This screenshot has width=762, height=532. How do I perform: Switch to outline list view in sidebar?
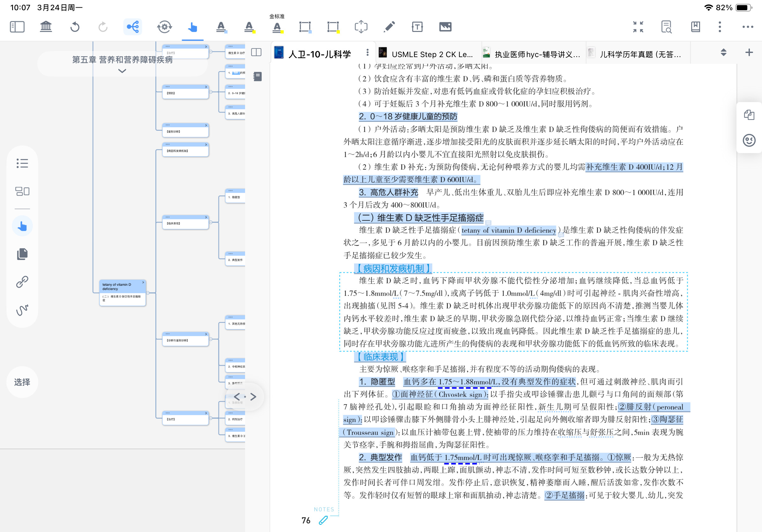click(22, 163)
